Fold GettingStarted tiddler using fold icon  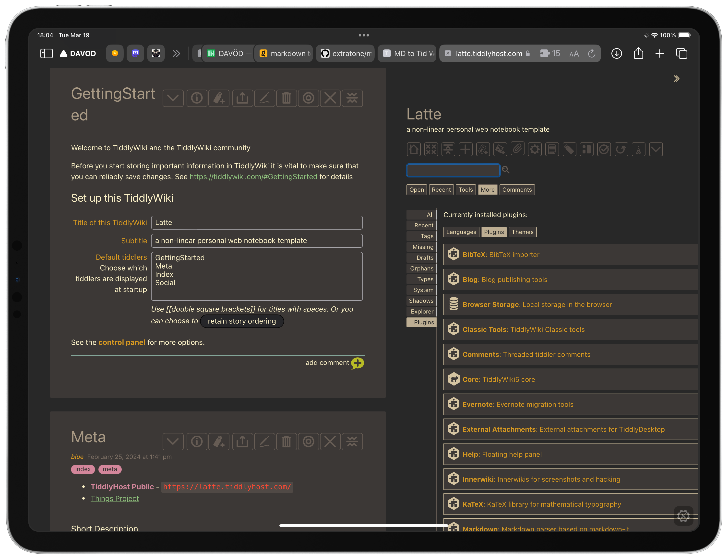click(x=352, y=98)
